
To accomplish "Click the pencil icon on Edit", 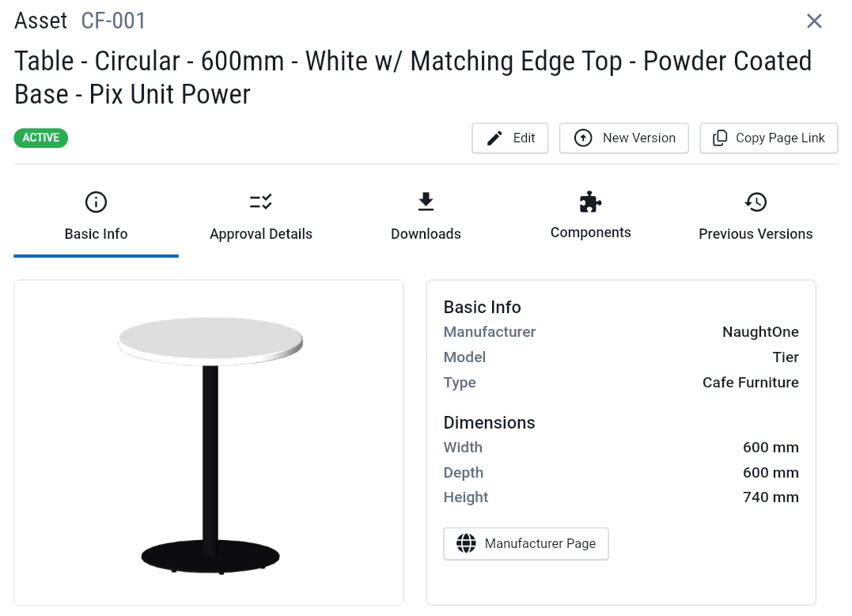I will pos(494,138).
